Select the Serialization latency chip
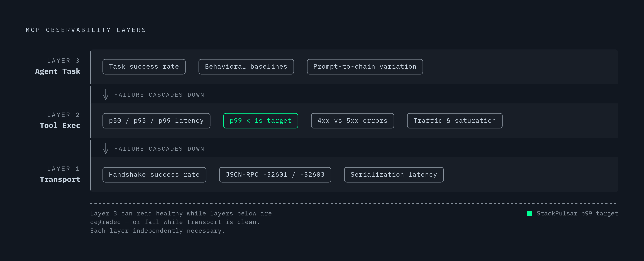 coord(394,175)
